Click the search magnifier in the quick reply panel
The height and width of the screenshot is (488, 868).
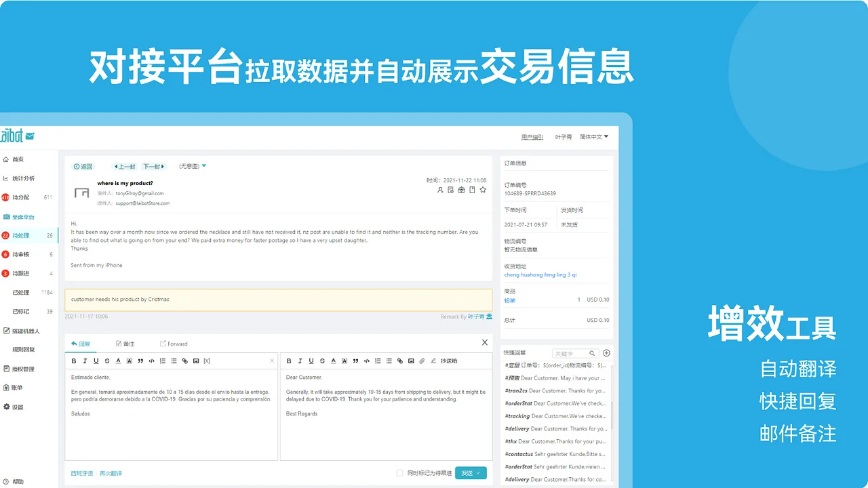[592, 353]
